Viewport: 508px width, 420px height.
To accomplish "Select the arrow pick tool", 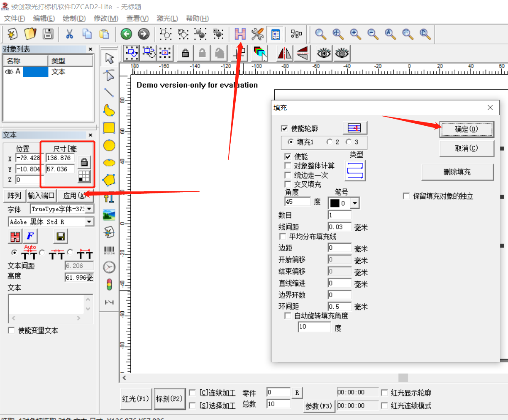I will [109, 58].
